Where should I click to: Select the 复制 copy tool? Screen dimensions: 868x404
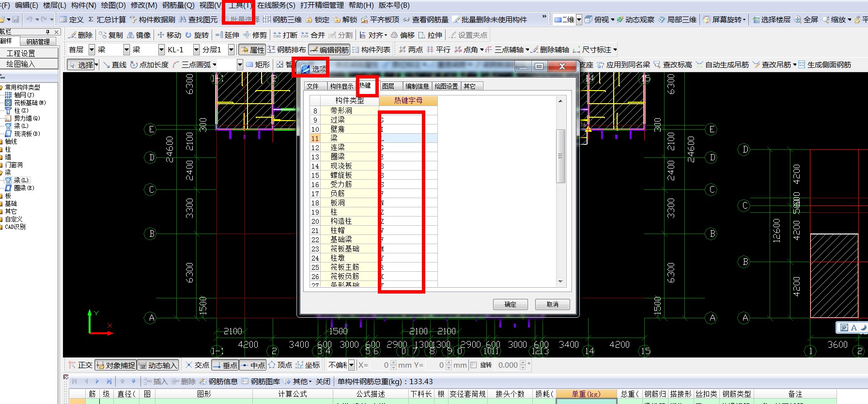pos(110,35)
